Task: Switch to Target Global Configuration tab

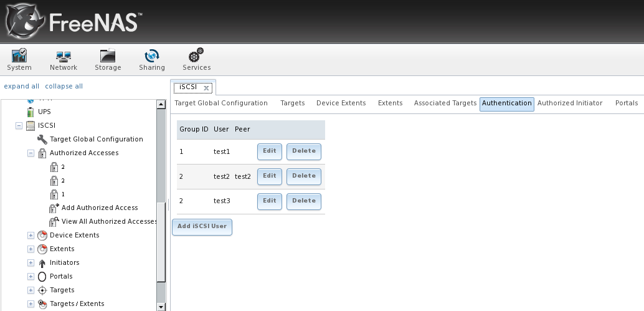Action: [x=221, y=103]
